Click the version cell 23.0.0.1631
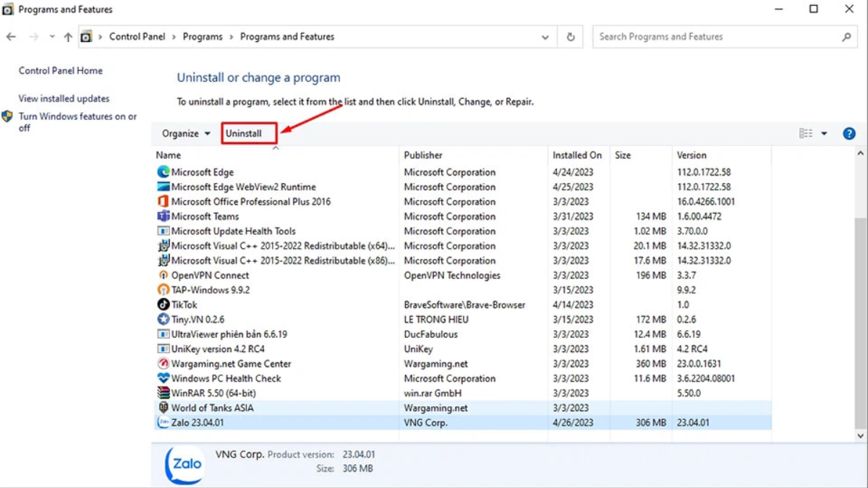The width and height of the screenshot is (868, 488). [699, 364]
